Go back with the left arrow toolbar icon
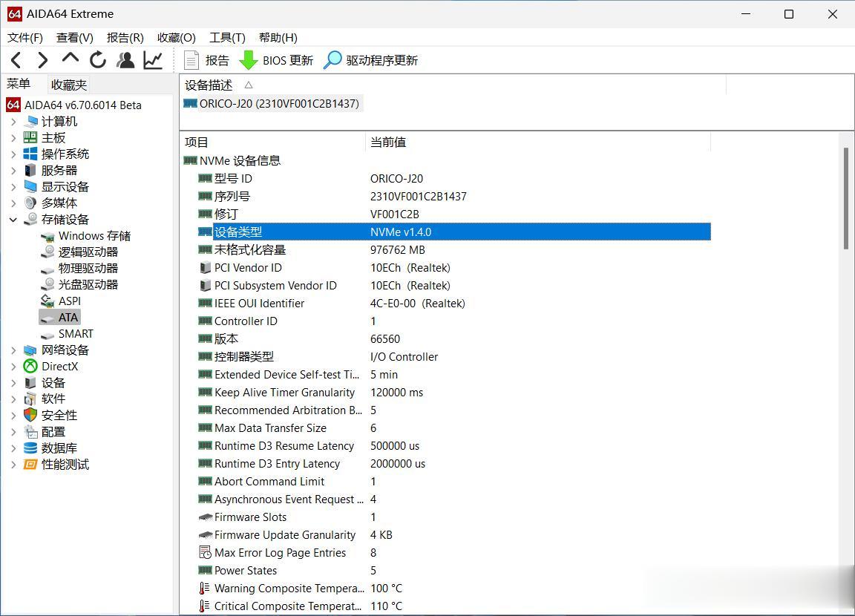855x616 pixels. pos(16,60)
